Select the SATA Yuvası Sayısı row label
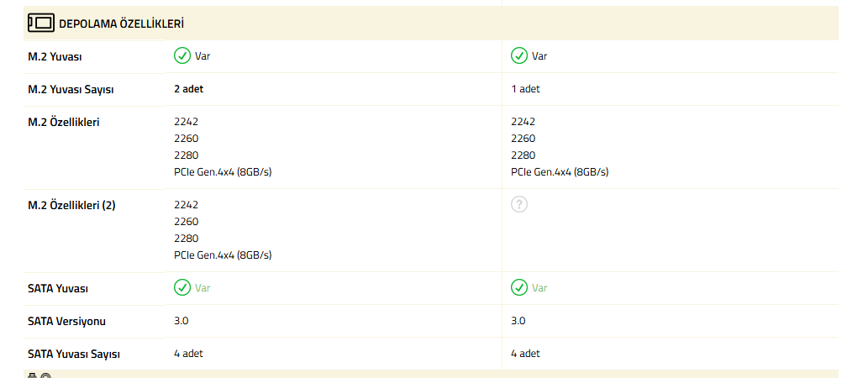The image size is (868, 378). click(74, 354)
